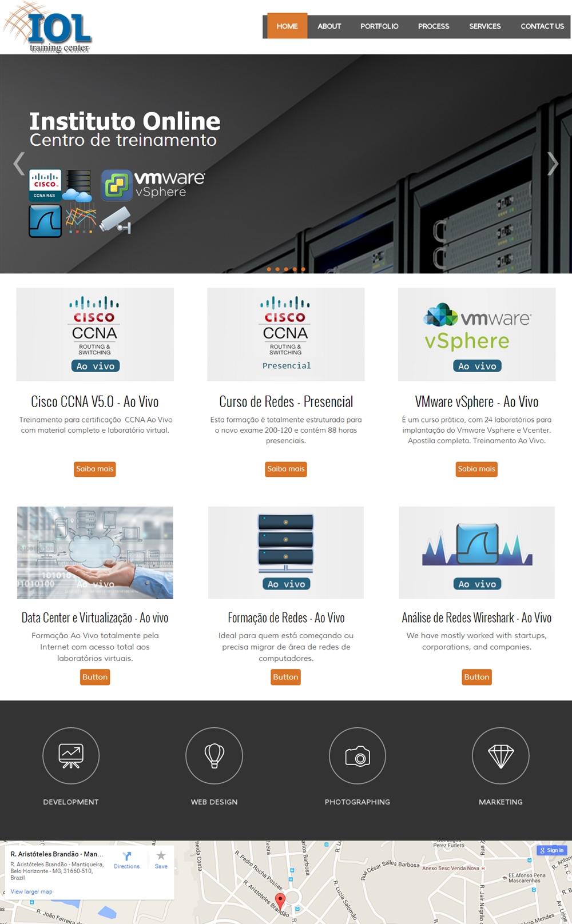Open the SERVICES menu item

pos(485,26)
